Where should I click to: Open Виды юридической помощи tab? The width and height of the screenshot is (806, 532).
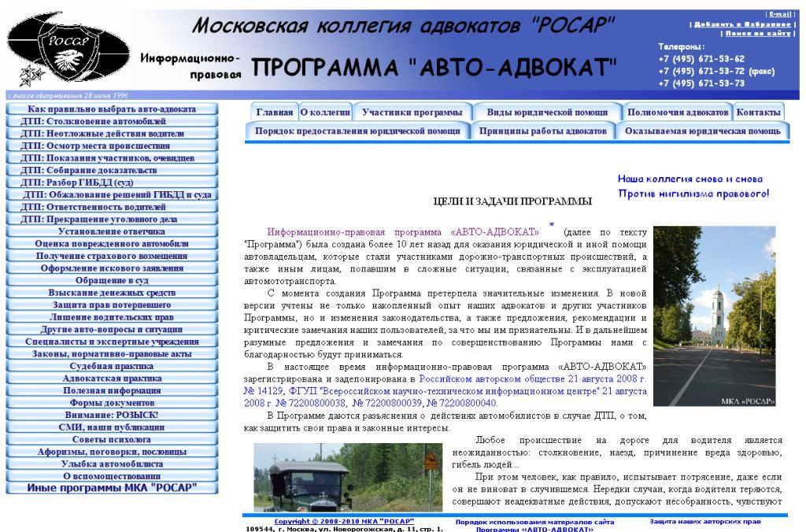[547, 112]
